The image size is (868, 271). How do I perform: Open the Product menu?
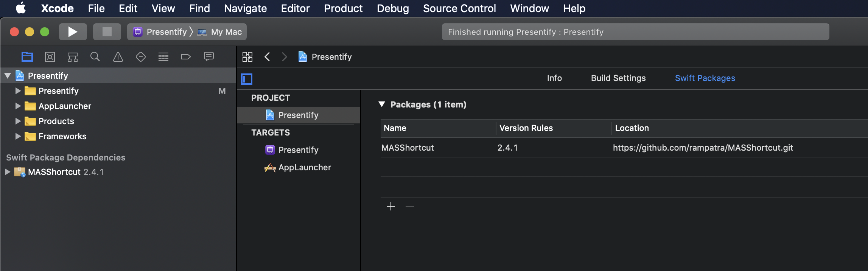pos(343,8)
